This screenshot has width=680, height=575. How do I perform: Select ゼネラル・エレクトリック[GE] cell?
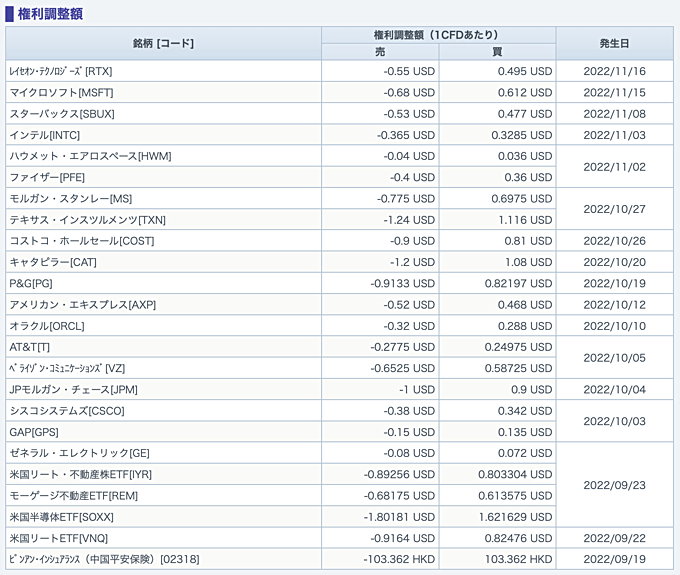tap(163, 453)
